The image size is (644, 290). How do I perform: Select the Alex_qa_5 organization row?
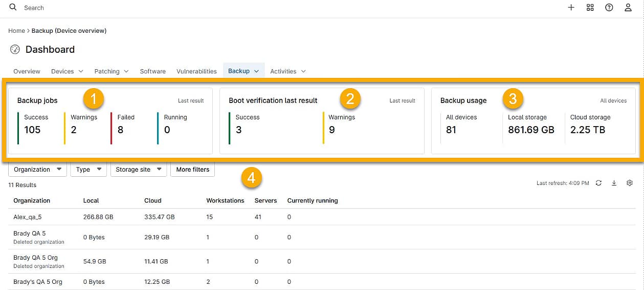pyautogui.click(x=28, y=217)
